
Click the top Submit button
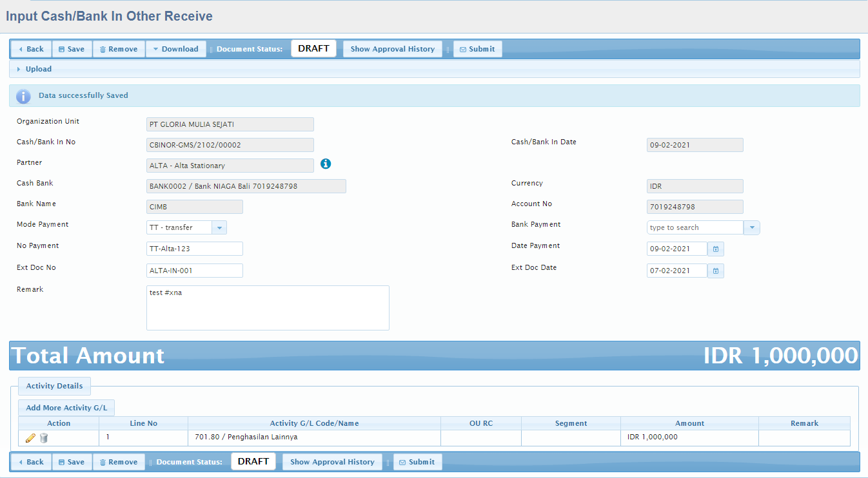coord(478,49)
